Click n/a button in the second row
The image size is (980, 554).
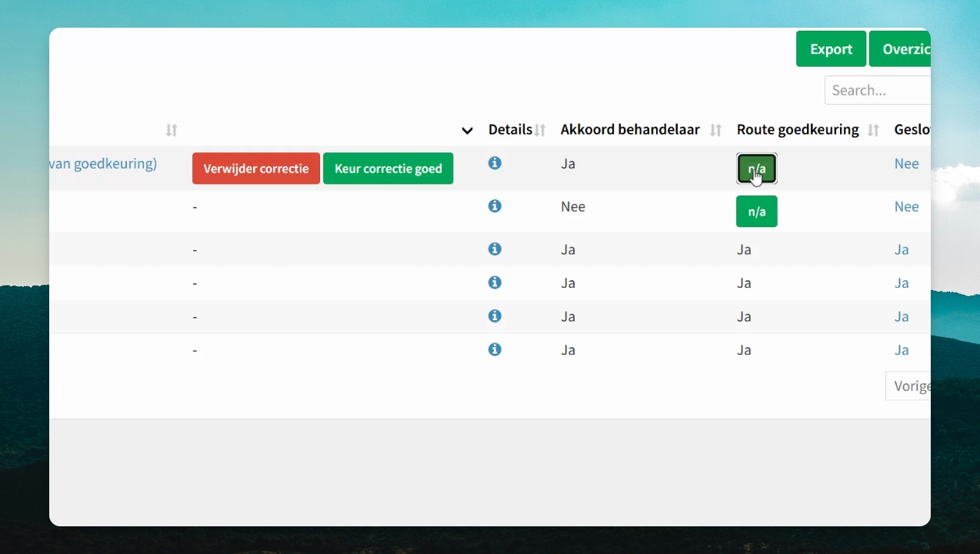757,212
